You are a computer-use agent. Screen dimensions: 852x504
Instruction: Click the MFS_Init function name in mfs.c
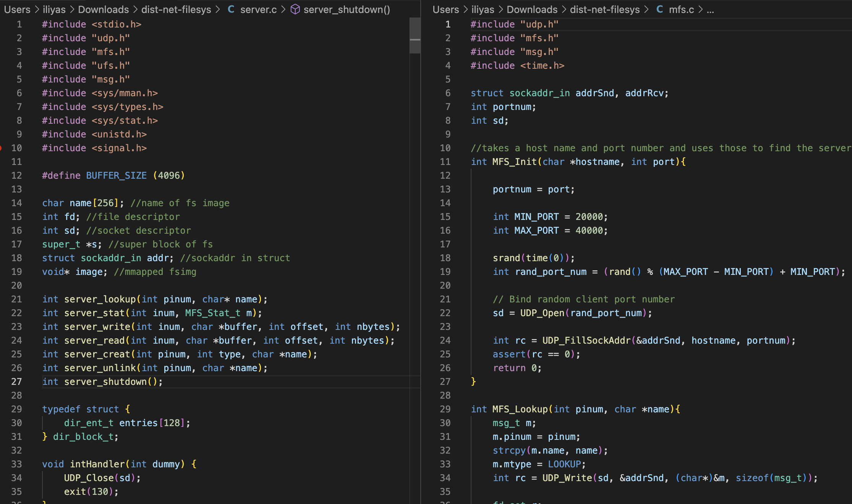pyautogui.click(x=515, y=162)
